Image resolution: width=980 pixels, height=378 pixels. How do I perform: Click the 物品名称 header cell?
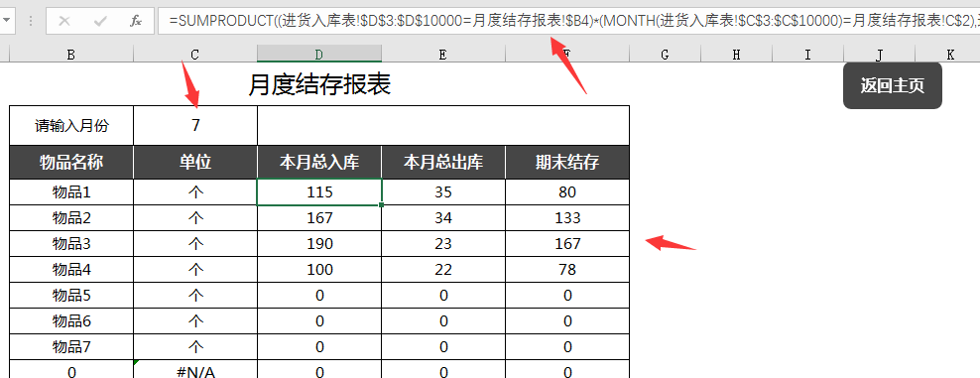coord(71,163)
